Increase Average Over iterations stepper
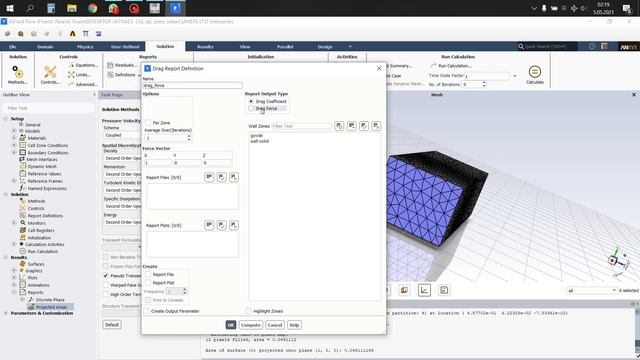640x360 pixels. tap(189, 136)
